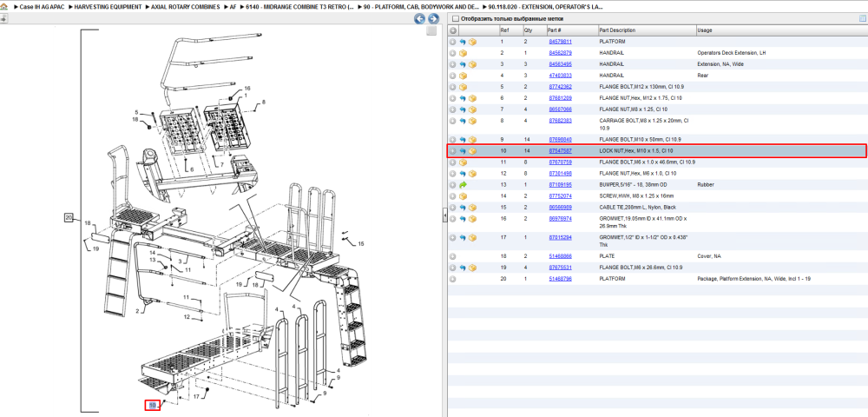The height and width of the screenshot is (417, 868).
Task: Select 'Cover, NA' usage cell
Action: (708, 256)
